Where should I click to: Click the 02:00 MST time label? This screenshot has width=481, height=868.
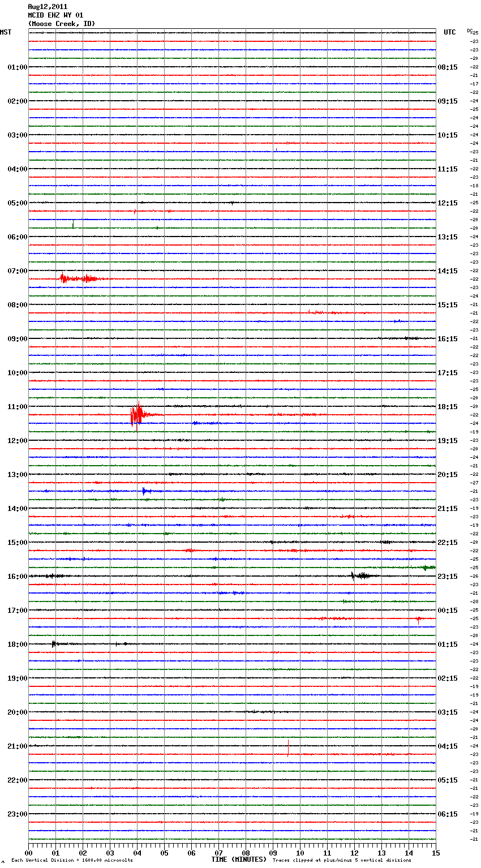click(x=18, y=101)
